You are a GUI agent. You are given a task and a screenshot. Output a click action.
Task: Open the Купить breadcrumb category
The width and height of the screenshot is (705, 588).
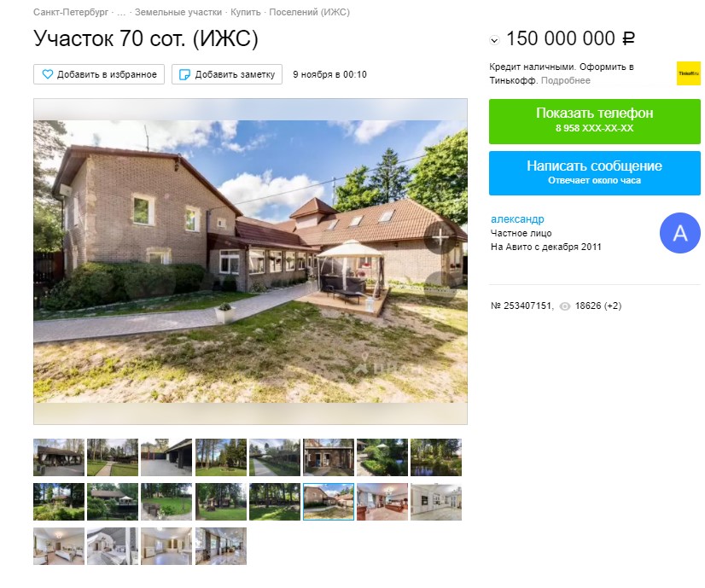[246, 12]
